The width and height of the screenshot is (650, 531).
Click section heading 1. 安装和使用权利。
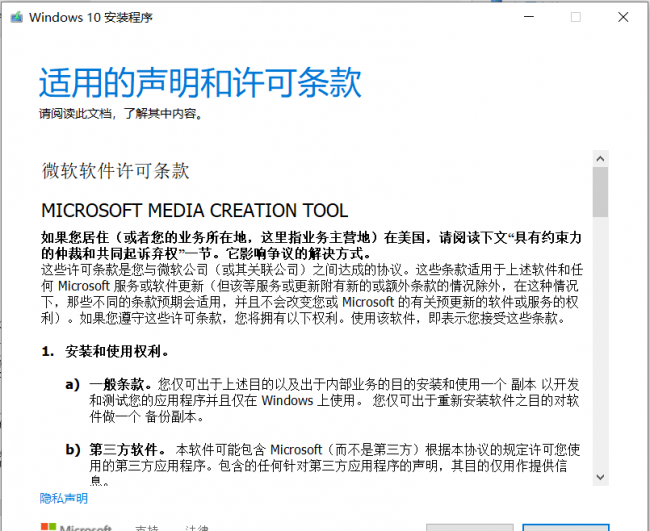(x=105, y=352)
